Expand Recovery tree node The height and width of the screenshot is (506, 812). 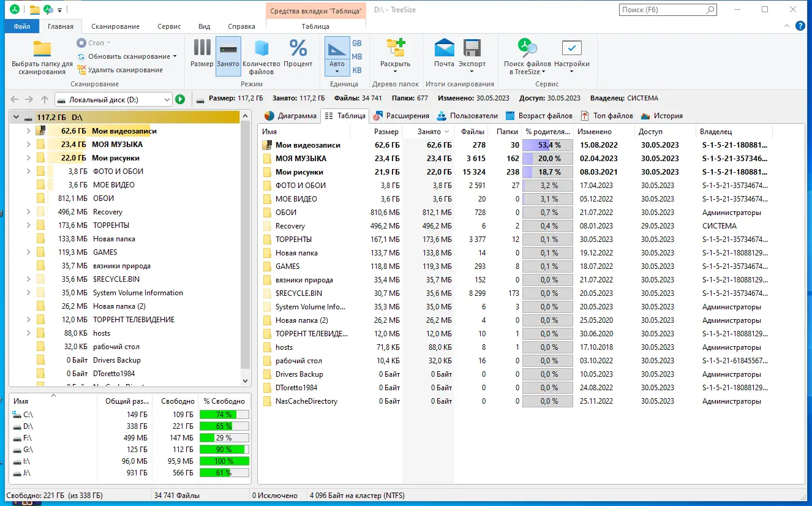28,212
